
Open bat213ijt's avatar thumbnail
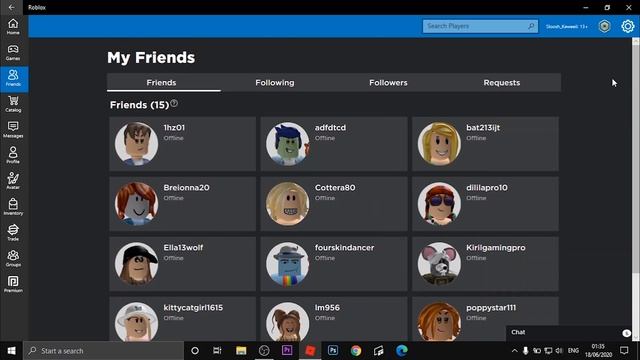point(439,144)
